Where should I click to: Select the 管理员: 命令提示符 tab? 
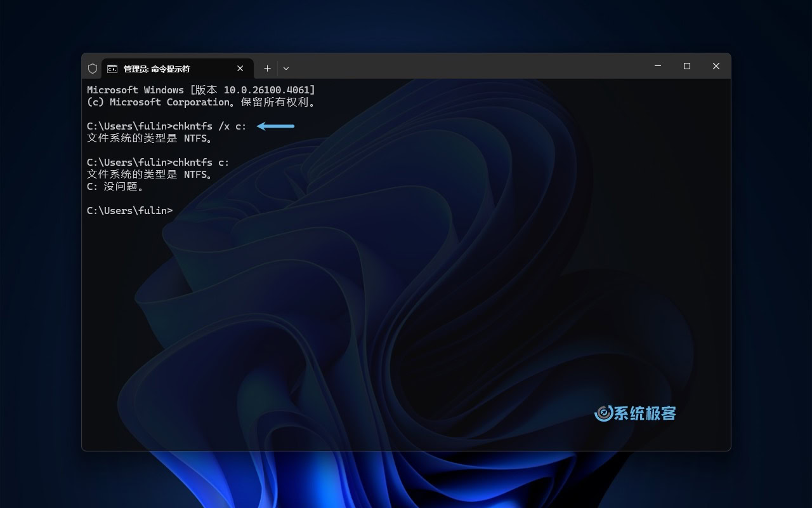click(x=177, y=69)
